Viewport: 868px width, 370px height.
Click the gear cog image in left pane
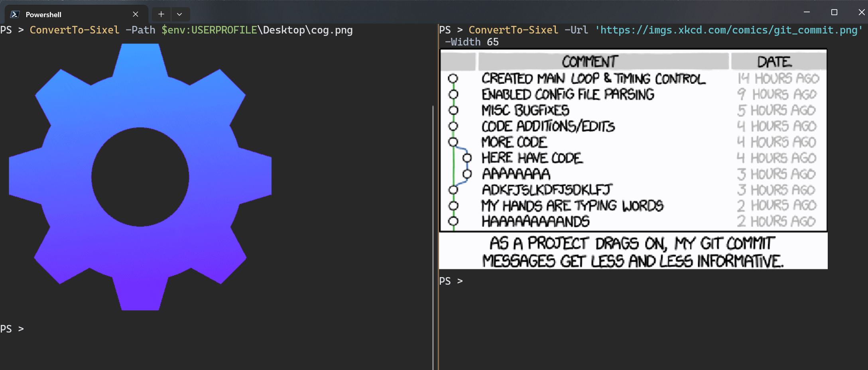140,177
